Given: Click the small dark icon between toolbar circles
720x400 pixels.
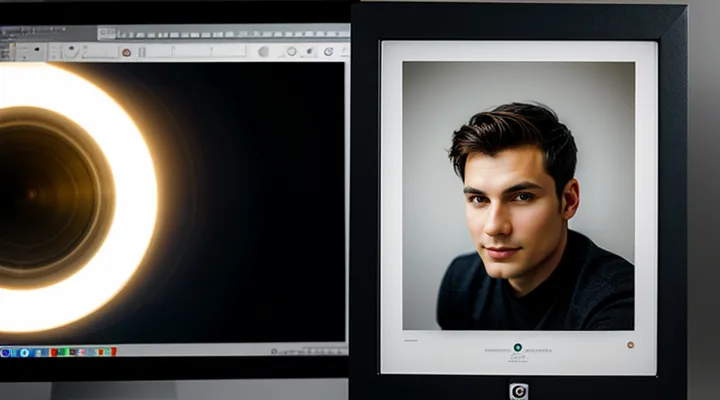Looking at the screenshot, I should [x=308, y=51].
